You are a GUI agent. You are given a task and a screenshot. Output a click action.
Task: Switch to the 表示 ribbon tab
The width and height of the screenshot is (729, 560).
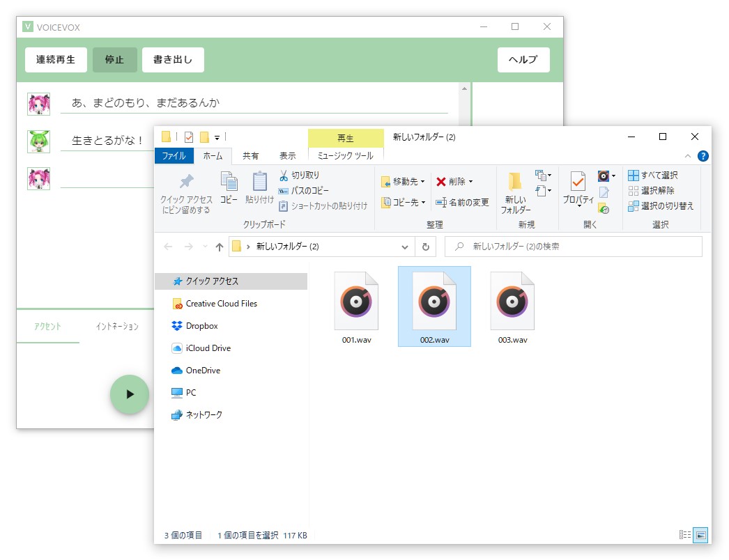pos(287,156)
